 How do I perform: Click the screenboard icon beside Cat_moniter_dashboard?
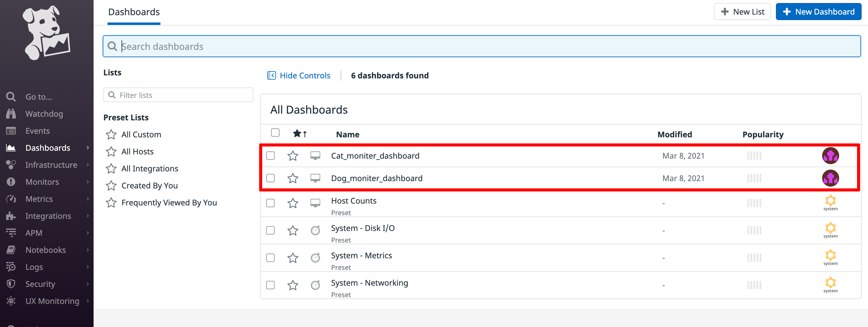tap(315, 155)
